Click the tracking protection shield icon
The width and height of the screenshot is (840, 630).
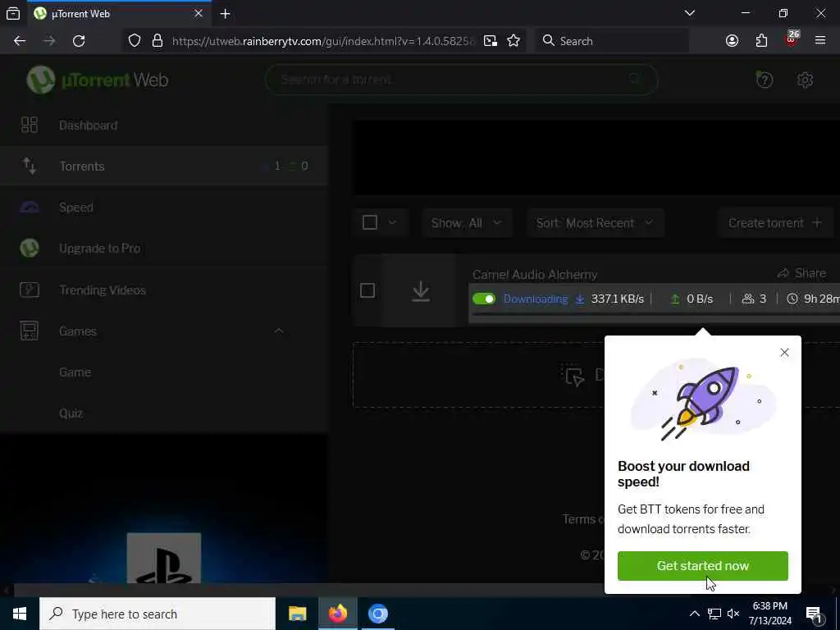pos(135,41)
